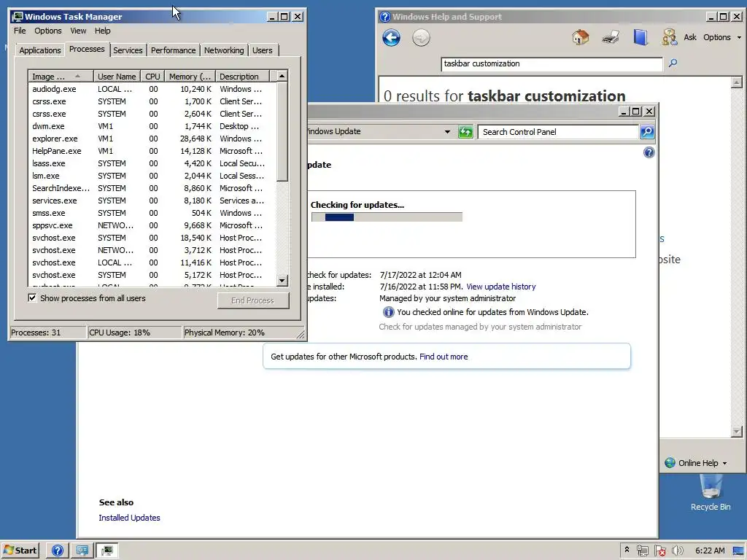Click Task Manager title bar icon
This screenshot has width=747, height=560.
pyautogui.click(x=18, y=17)
